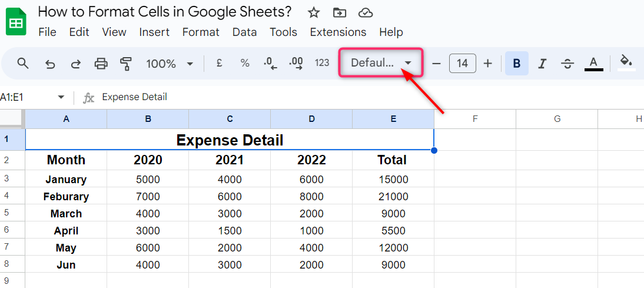Screen dimensions: 644x288
Task: Select column A header
Action: (x=66, y=119)
